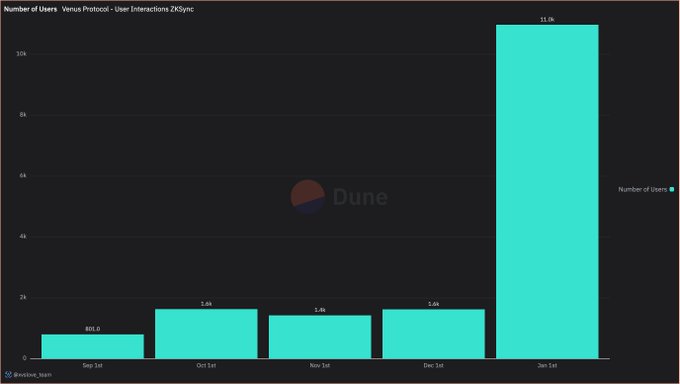Click the 11.0k value label
The width and height of the screenshot is (680, 384).
(x=547, y=20)
